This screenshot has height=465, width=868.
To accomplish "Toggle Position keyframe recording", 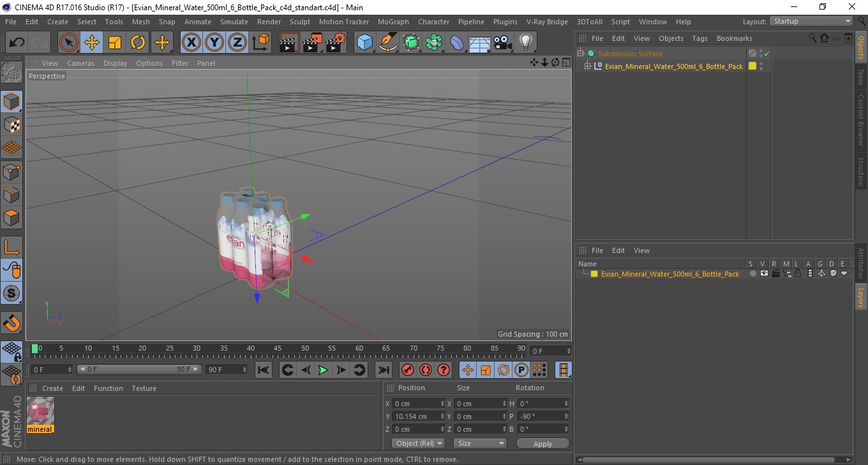I will (x=468, y=370).
